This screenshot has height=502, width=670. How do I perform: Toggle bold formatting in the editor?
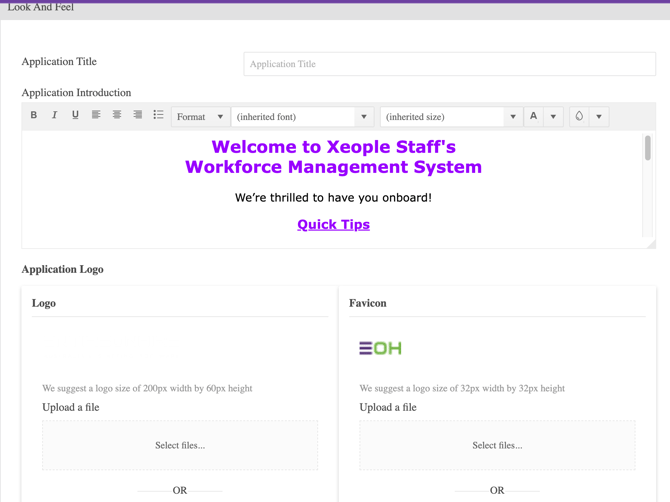(34, 116)
